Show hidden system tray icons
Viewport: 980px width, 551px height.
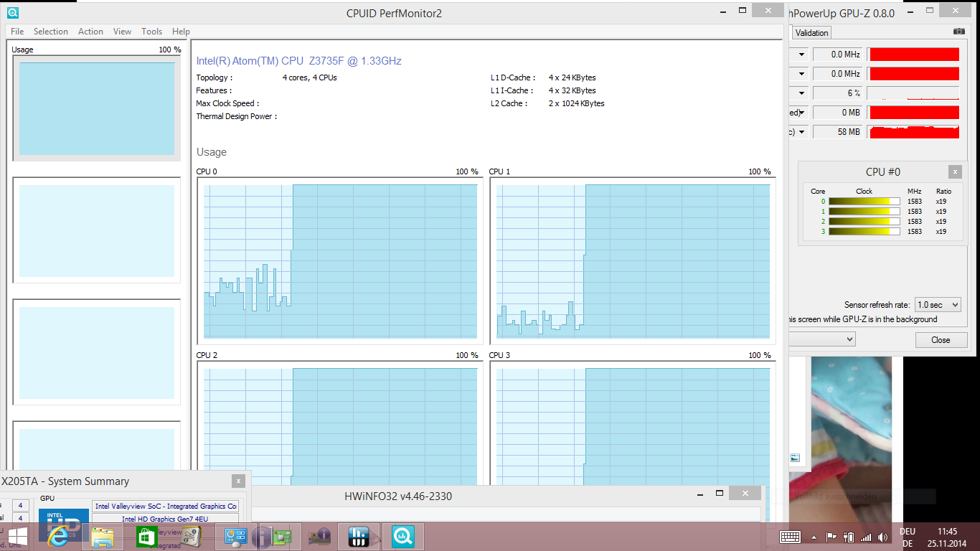[x=814, y=537]
